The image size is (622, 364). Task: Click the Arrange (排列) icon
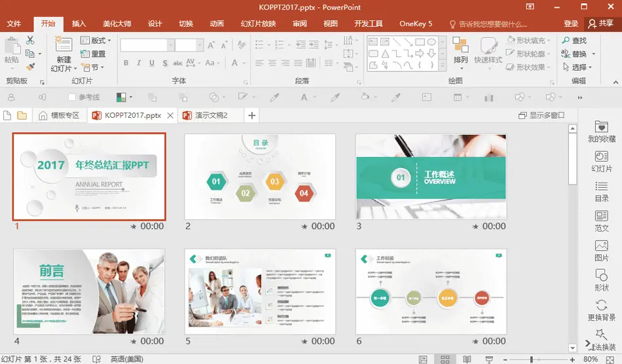[460, 45]
